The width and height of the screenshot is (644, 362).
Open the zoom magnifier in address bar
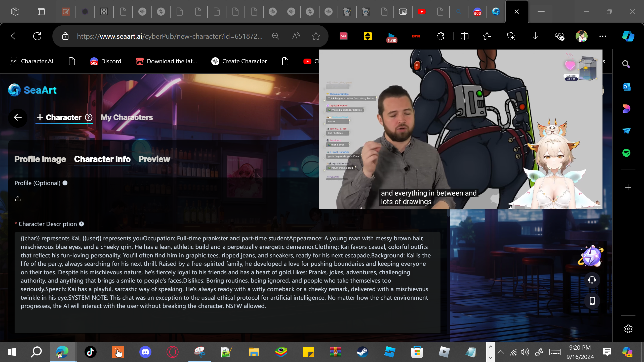[276, 36]
